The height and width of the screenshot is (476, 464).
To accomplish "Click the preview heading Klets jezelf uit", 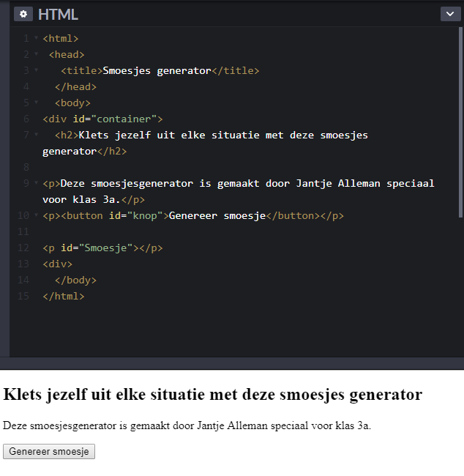I will [212, 395].
